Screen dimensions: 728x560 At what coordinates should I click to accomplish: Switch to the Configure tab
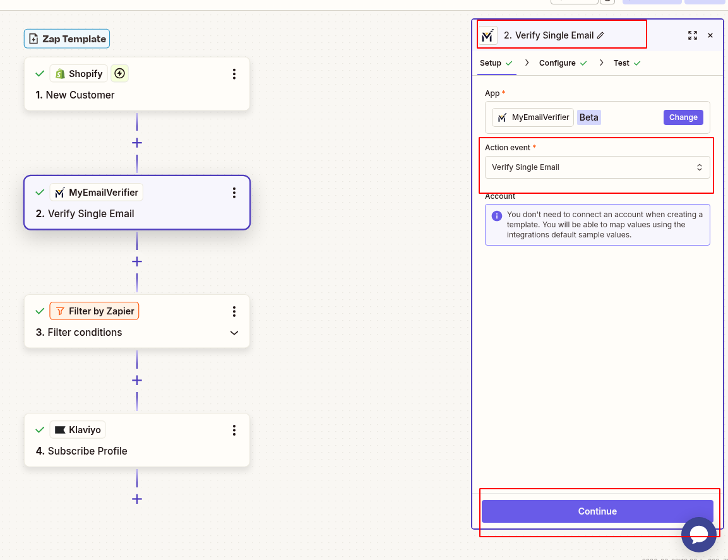558,63
